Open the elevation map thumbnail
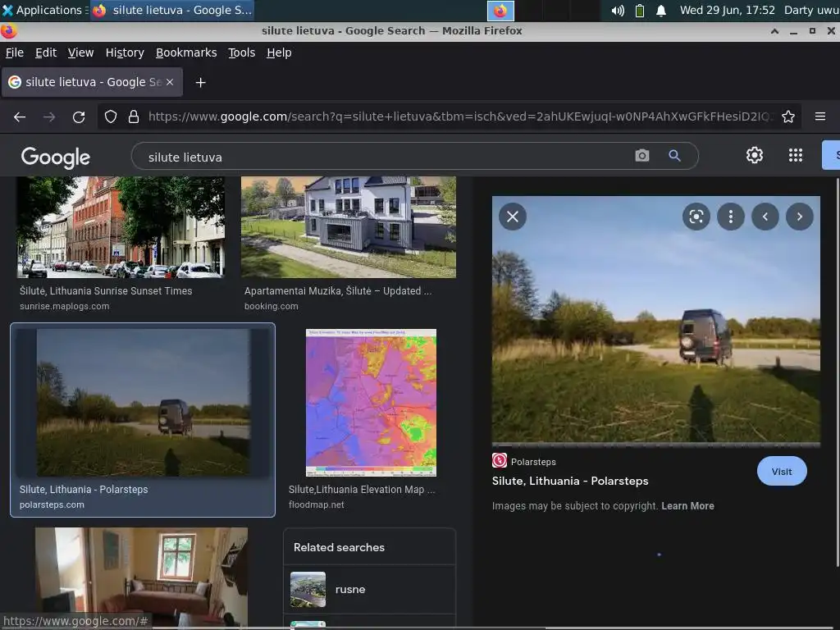The image size is (840, 630). point(371,402)
